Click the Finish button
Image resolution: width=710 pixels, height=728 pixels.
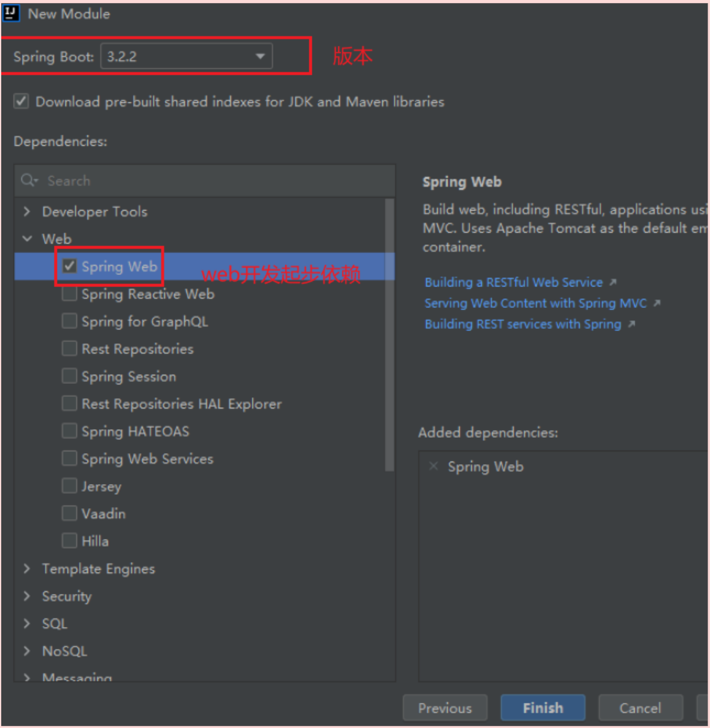point(542,707)
